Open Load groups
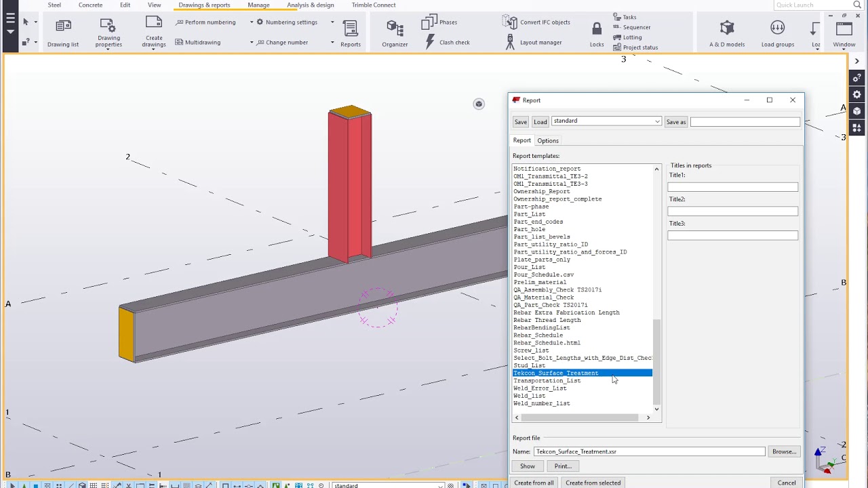The image size is (868, 488). point(778,33)
